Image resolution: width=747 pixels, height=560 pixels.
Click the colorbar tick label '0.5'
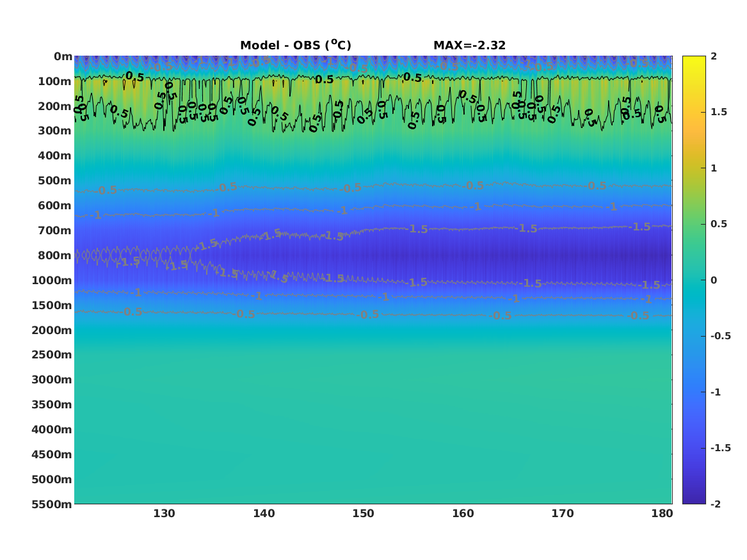(x=719, y=224)
